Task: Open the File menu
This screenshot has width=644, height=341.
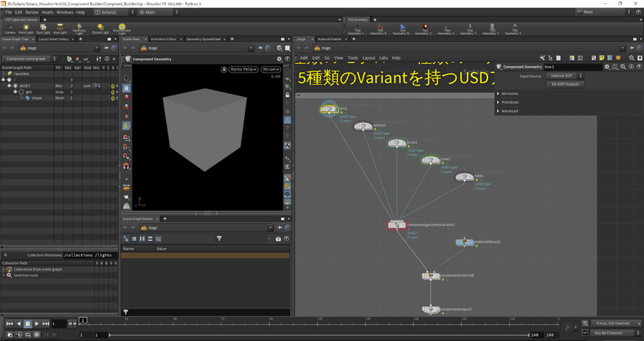Action: coord(8,12)
